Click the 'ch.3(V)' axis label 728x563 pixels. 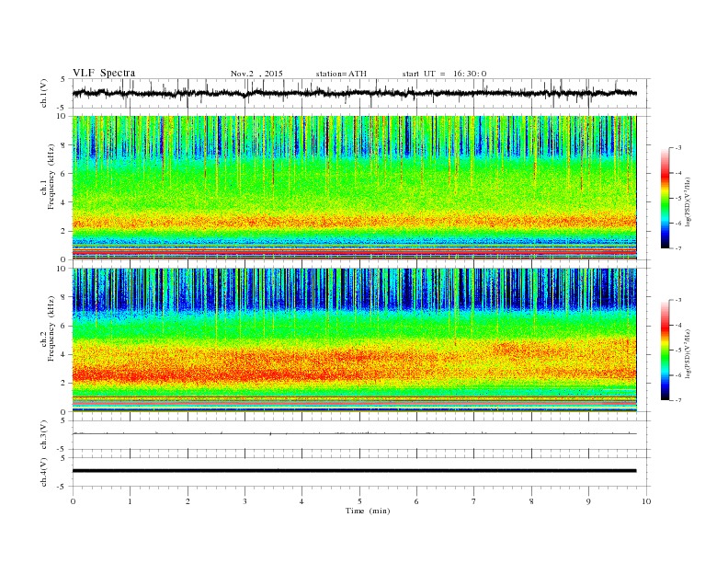coord(43,435)
